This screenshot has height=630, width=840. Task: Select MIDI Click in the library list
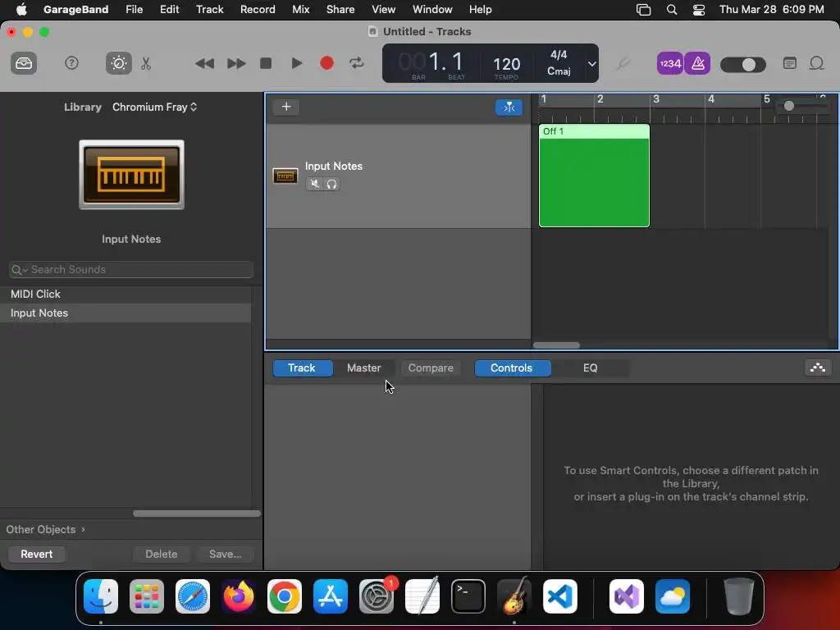[126, 294]
